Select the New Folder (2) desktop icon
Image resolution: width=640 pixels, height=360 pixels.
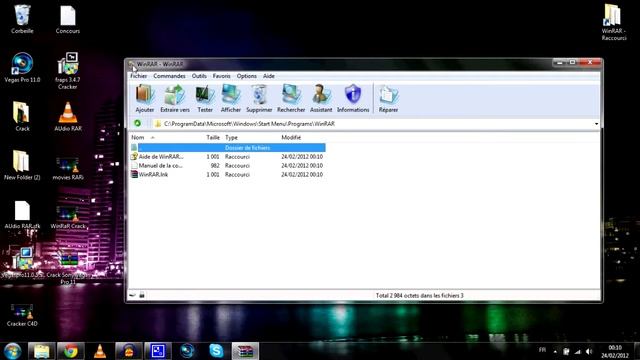(x=22, y=165)
